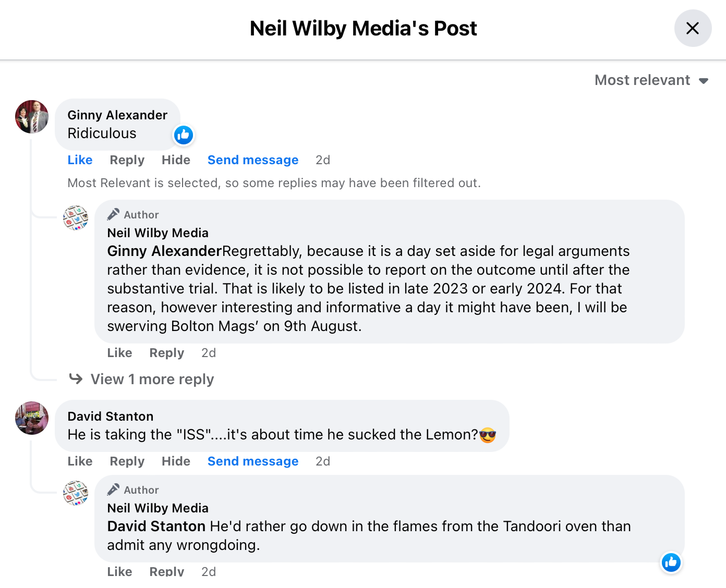Image resolution: width=726 pixels, height=588 pixels.
Task: Reply to Neil Wilby Media's Bolton Mags comment
Action: [x=166, y=353]
